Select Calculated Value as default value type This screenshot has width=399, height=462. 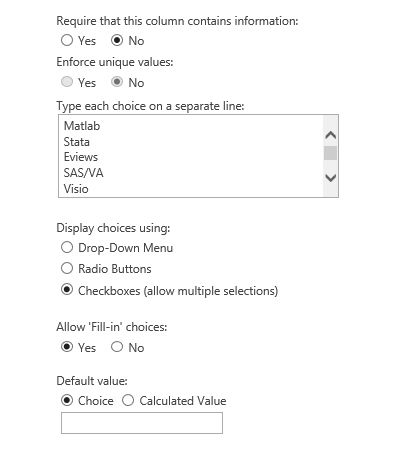pos(128,400)
